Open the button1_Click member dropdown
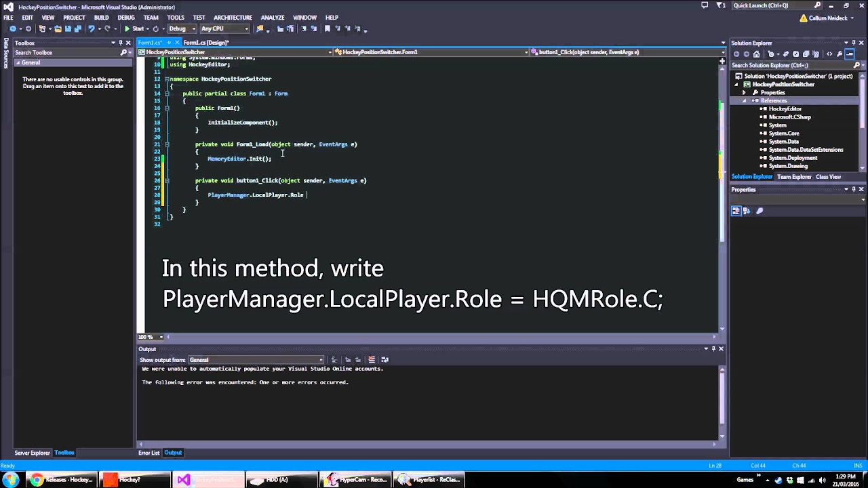 coord(627,52)
